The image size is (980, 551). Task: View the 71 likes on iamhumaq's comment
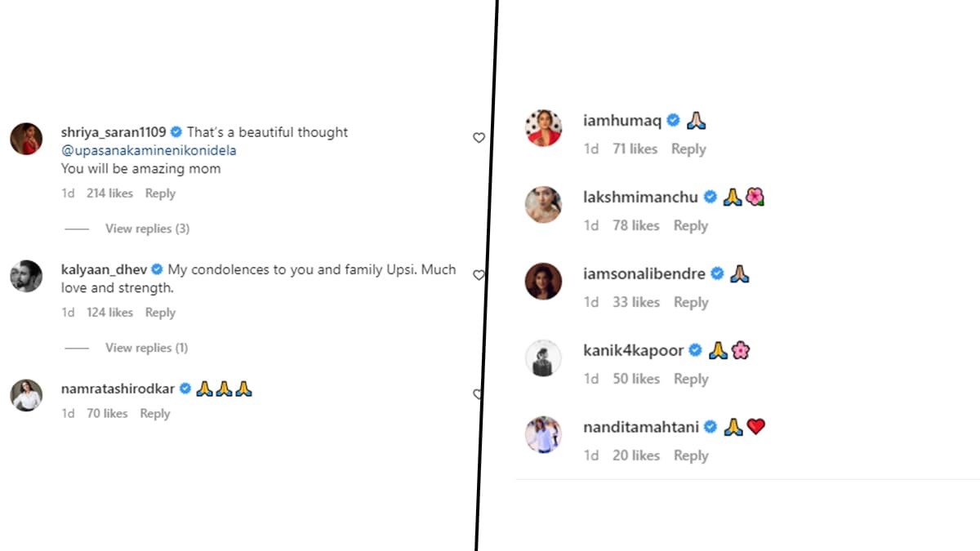(635, 149)
